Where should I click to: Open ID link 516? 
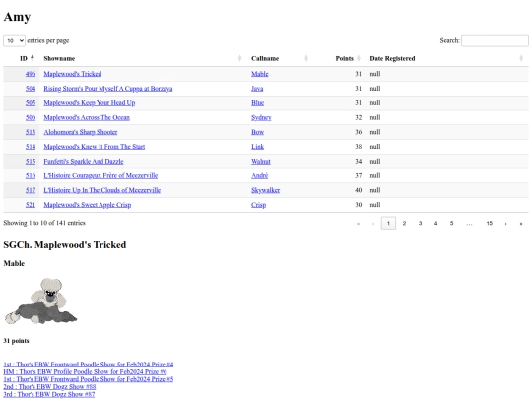[31, 175]
